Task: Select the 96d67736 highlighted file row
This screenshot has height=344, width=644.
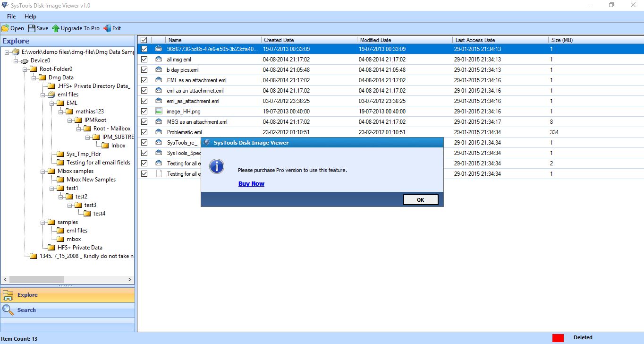Action: coord(390,49)
